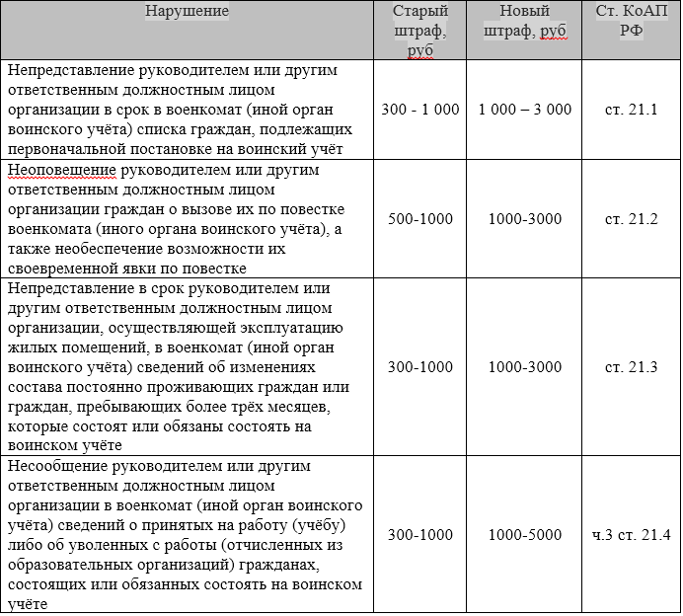Click the cell 'ст. 21.2'
This screenshot has height=616, width=683.
(x=631, y=219)
